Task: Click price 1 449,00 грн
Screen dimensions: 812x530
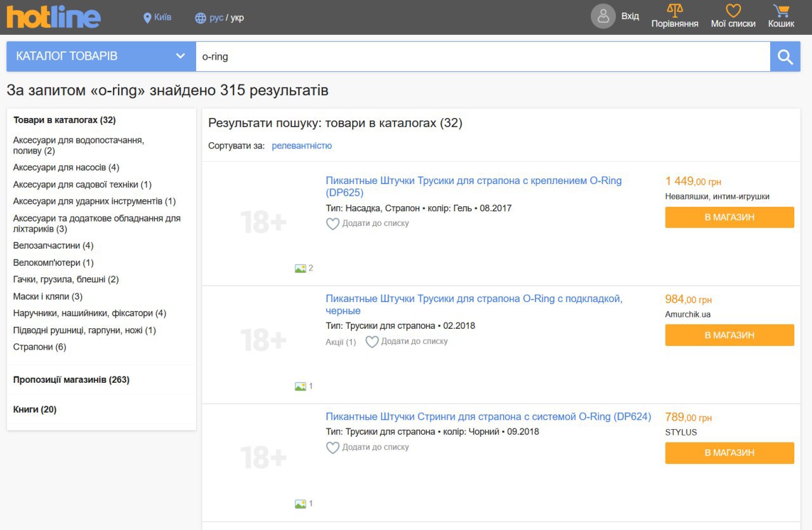Action: [x=693, y=182]
